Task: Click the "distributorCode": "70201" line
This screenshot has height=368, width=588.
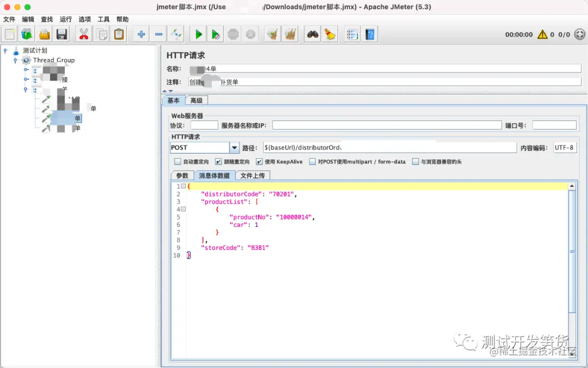Action: click(249, 194)
